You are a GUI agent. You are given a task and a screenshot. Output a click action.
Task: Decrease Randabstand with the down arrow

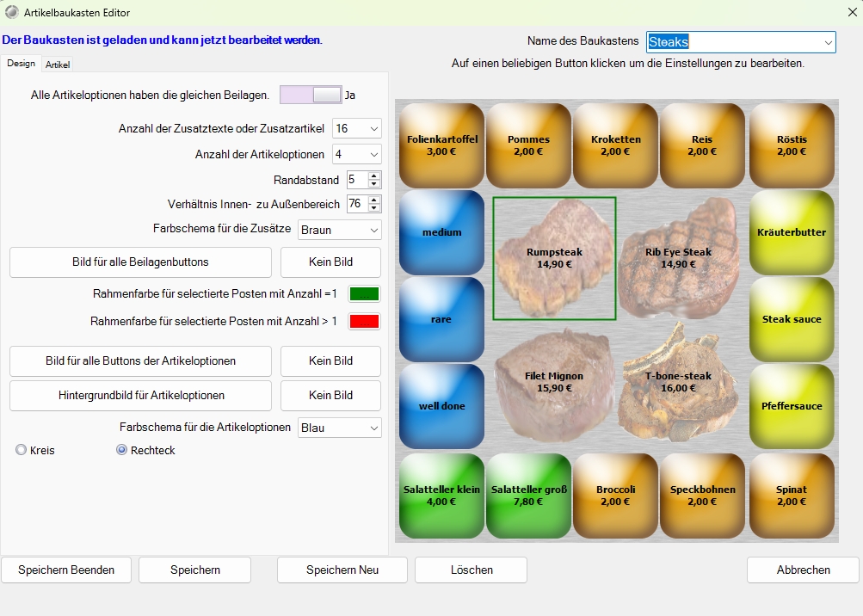(374, 184)
